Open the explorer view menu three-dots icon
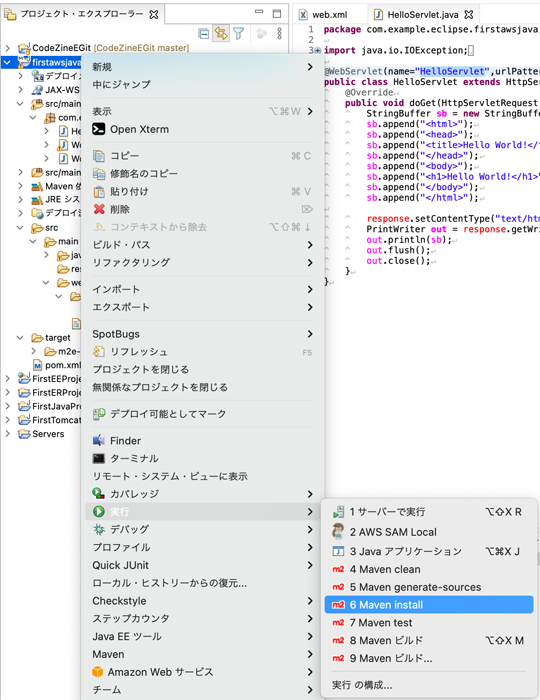540x700 pixels. coord(279,33)
